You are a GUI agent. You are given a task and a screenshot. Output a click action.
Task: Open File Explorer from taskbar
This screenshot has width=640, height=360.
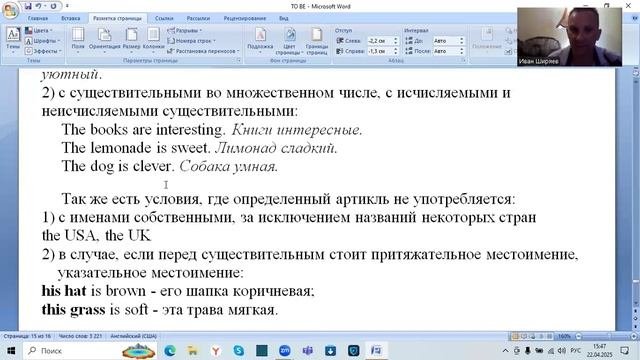click(192, 351)
